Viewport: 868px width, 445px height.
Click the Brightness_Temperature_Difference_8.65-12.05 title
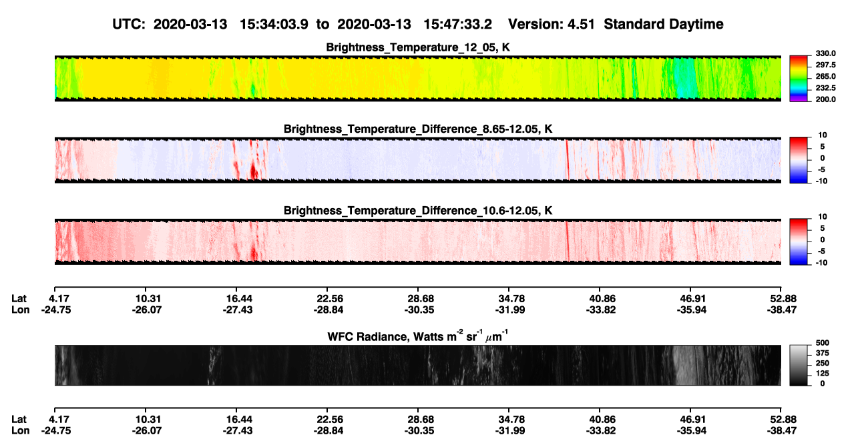pyautogui.click(x=418, y=129)
